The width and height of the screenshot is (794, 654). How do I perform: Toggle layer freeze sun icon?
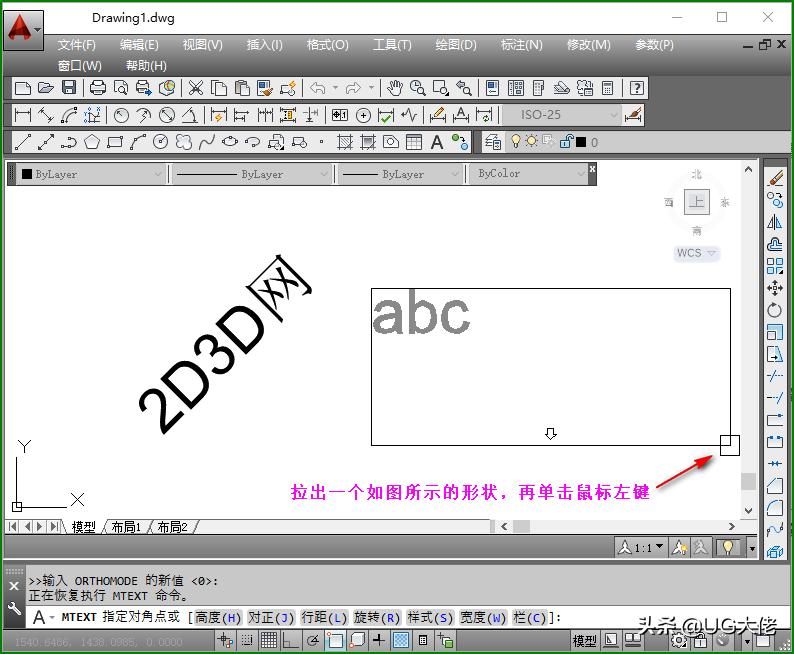point(531,141)
